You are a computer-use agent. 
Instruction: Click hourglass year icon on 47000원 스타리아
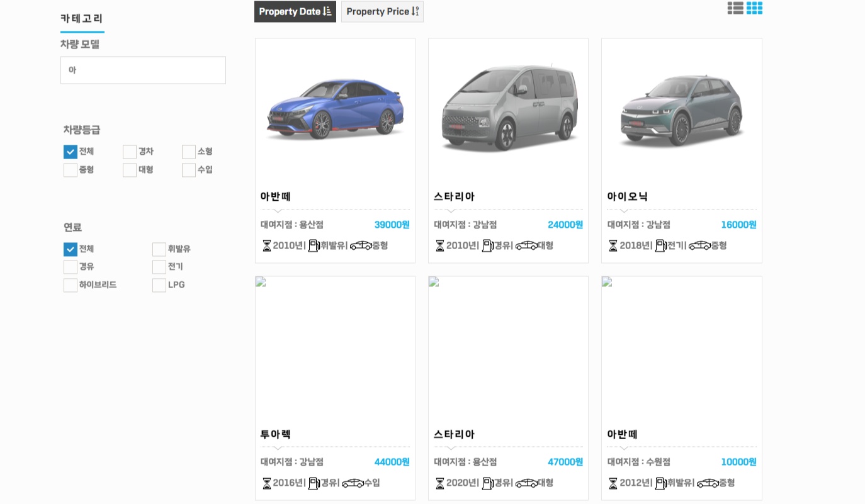pos(440,483)
